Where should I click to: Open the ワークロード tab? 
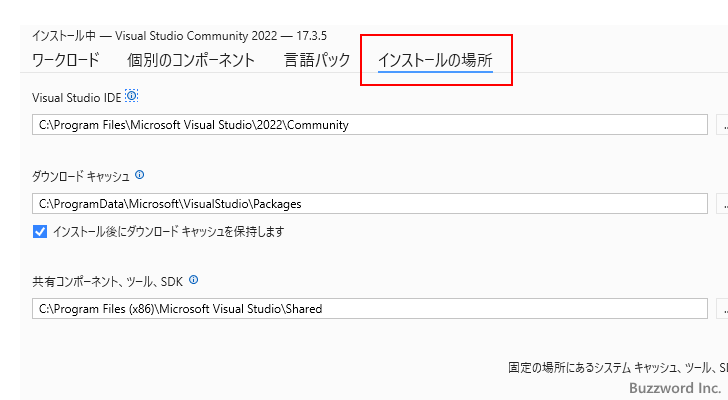click(x=65, y=60)
